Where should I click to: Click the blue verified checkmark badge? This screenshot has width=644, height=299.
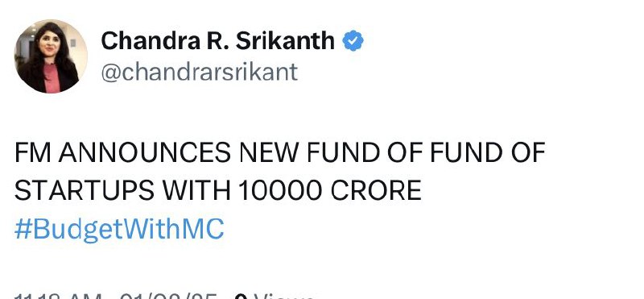pyautogui.click(x=353, y=41)
